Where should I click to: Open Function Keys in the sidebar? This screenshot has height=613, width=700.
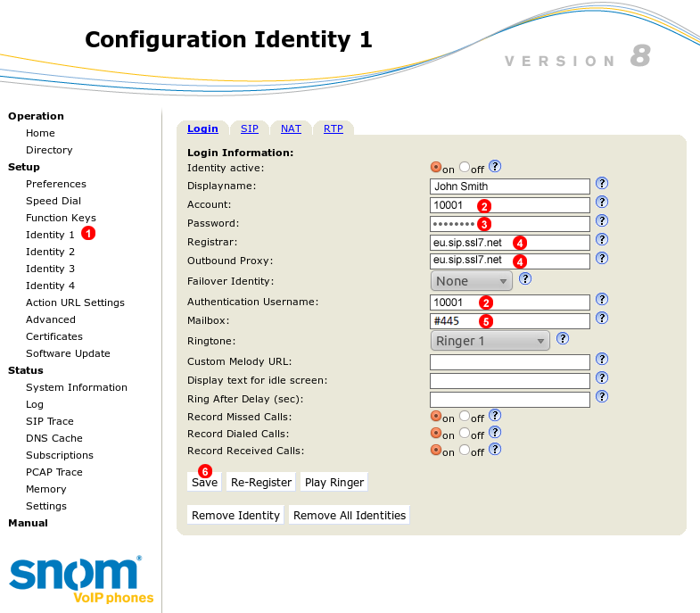click(x=61, y=218)
